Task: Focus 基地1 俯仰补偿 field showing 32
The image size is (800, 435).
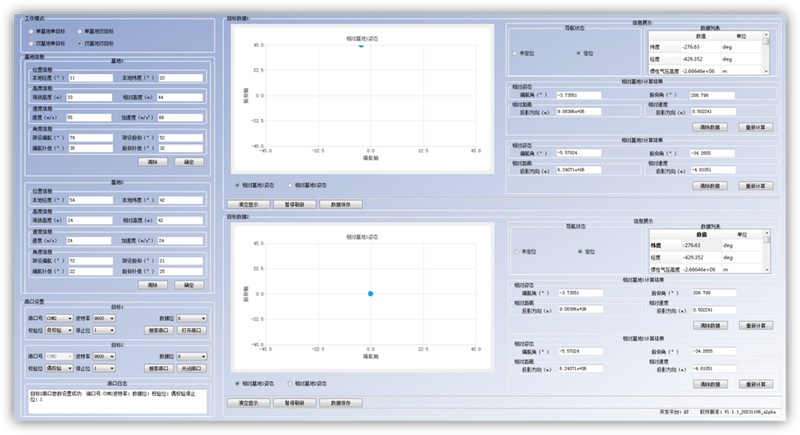Action: pyautogui.click(x=181, y=148)
